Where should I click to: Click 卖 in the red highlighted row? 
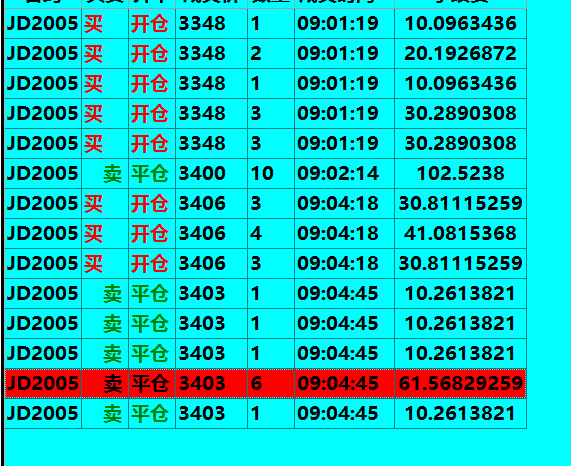click(x=113, y=384)
